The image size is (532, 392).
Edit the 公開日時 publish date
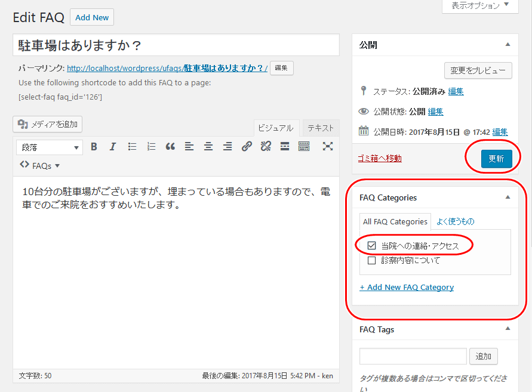(500, 132)
